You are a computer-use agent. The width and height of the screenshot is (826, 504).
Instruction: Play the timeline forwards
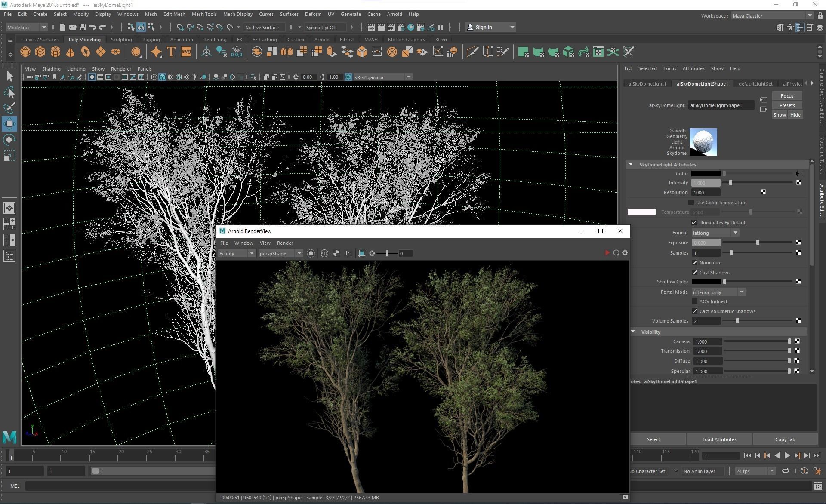[787, 455]
